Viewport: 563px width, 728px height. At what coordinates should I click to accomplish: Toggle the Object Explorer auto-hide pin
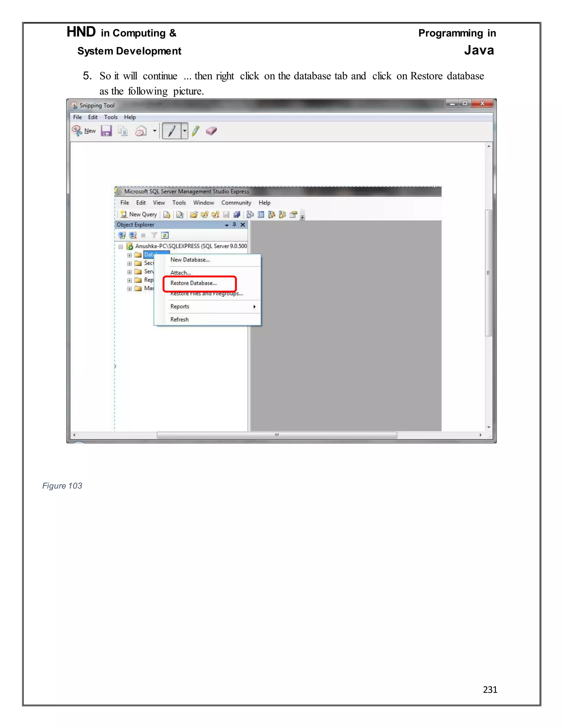point(234,225)
